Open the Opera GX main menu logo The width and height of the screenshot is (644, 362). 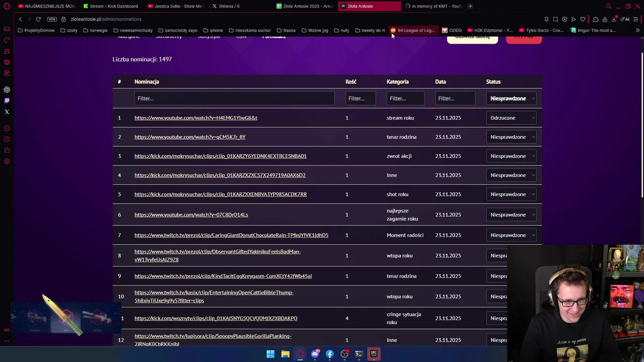coord(7,6)
